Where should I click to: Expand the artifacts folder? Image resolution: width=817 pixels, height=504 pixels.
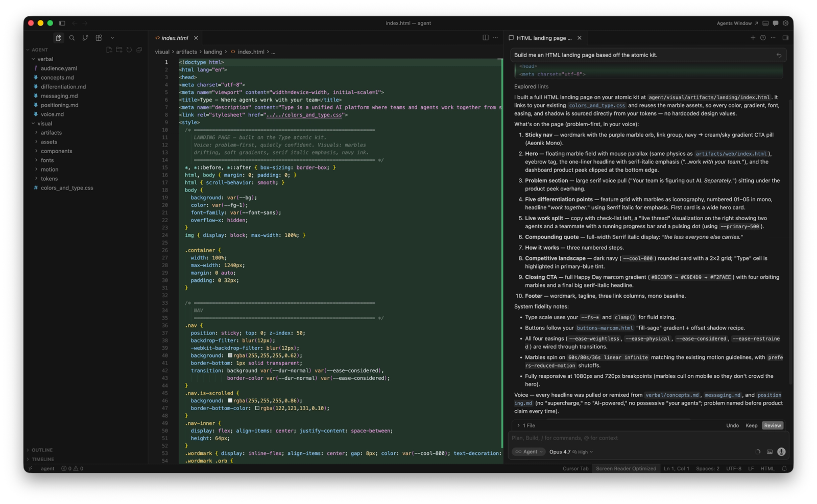pos(51,133)
